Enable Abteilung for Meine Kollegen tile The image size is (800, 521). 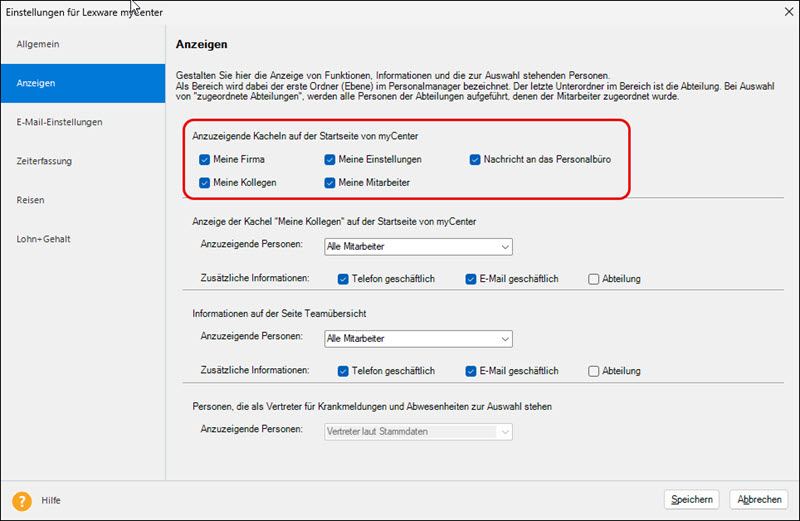pyautogui.click(x=594, y=279)
